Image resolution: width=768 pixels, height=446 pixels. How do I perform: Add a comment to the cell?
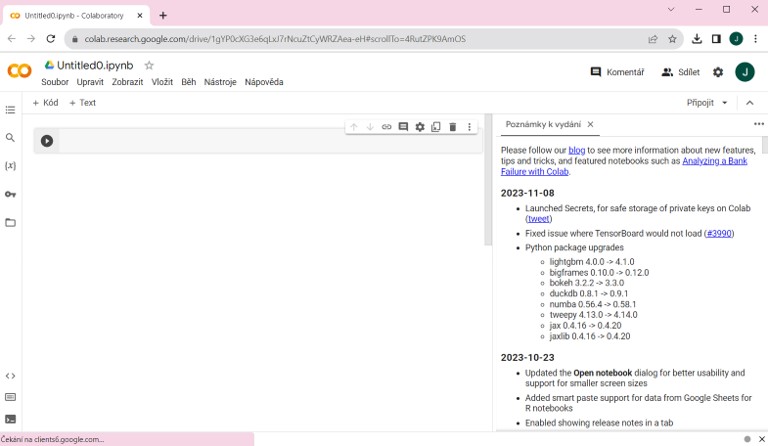coord(403,127)
